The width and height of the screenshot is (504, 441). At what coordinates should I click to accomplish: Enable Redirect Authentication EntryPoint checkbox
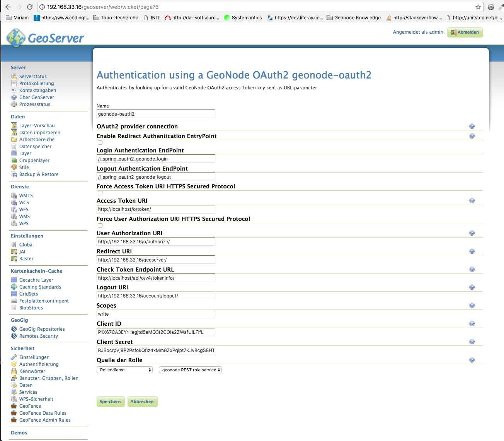100,142
